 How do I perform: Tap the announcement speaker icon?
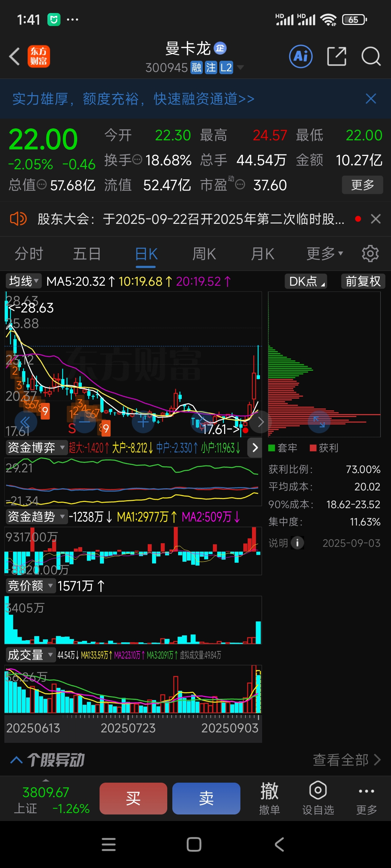(18, 219)
